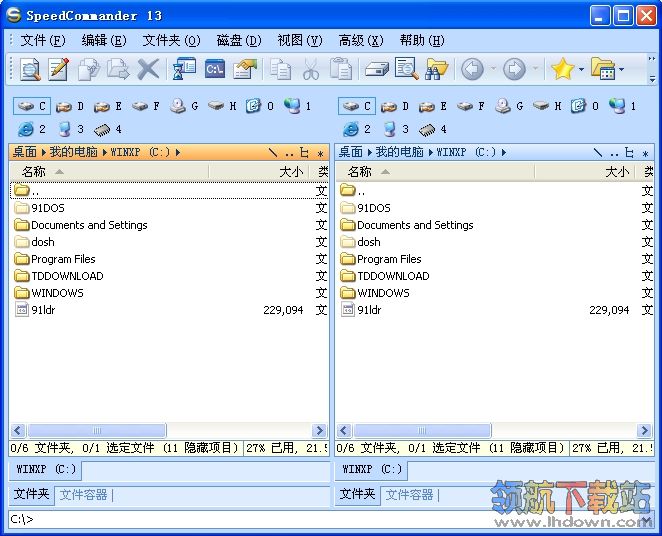Click the Delete X toolbar icon
Viewport: 662px width, 536px height.
[x=148, y=69]
